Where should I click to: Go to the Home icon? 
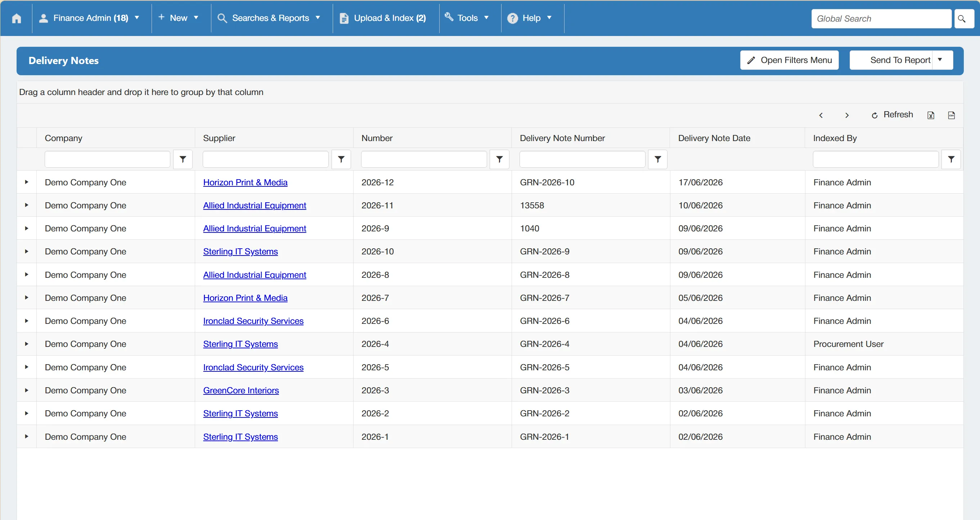point(16,18)
